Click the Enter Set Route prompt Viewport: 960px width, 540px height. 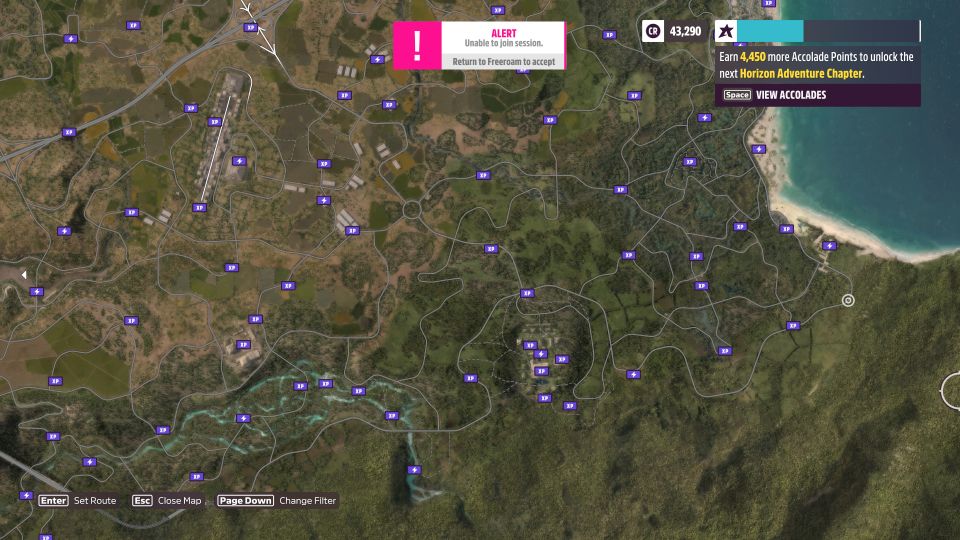(77, 501)
